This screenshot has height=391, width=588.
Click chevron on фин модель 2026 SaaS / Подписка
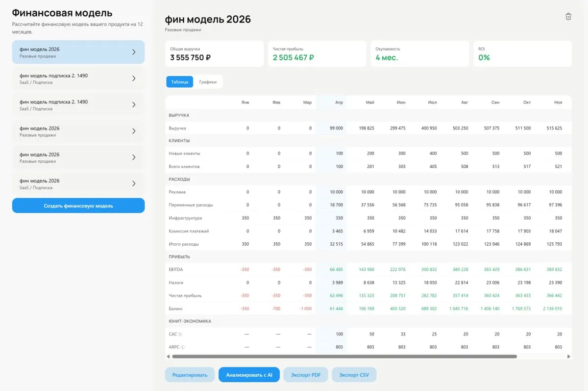pyautogui.click(x=134, y=183)
